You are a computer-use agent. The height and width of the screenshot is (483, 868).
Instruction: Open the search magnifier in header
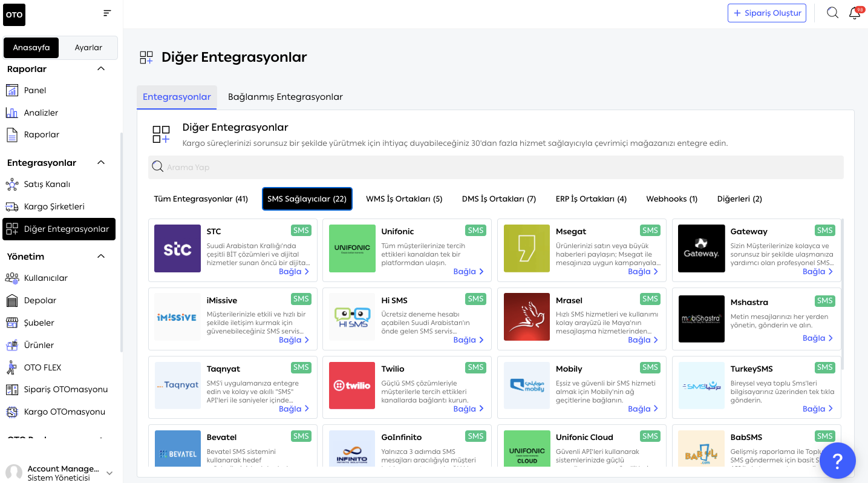[x=833, y=13]
